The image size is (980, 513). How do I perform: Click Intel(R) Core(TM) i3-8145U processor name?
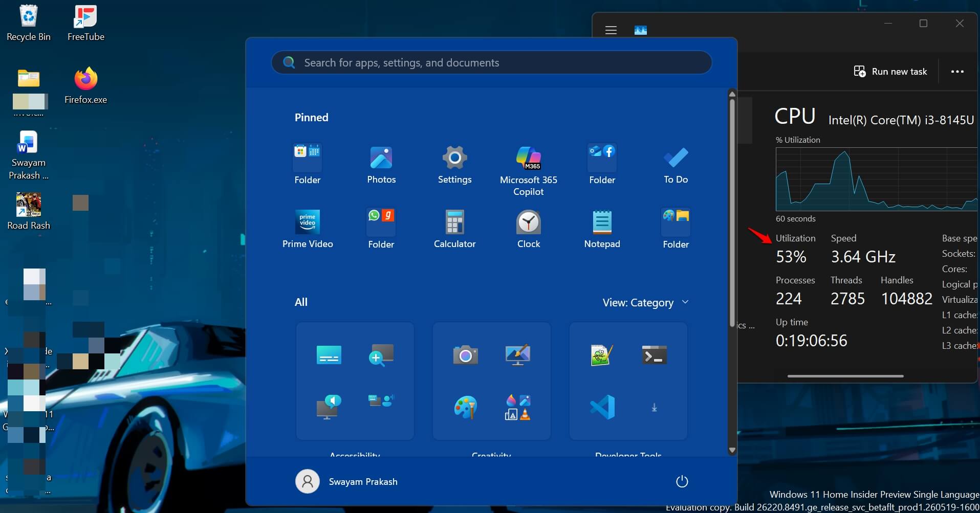pyautogui.click(x=901, y=120)
